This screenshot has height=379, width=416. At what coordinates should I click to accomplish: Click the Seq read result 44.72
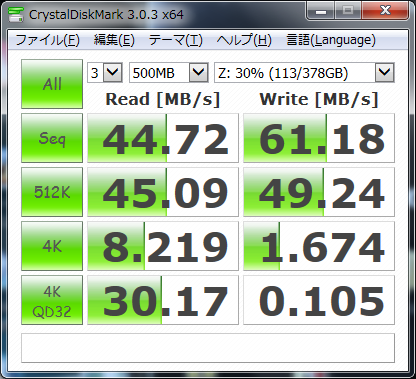(x=163, y=138)
